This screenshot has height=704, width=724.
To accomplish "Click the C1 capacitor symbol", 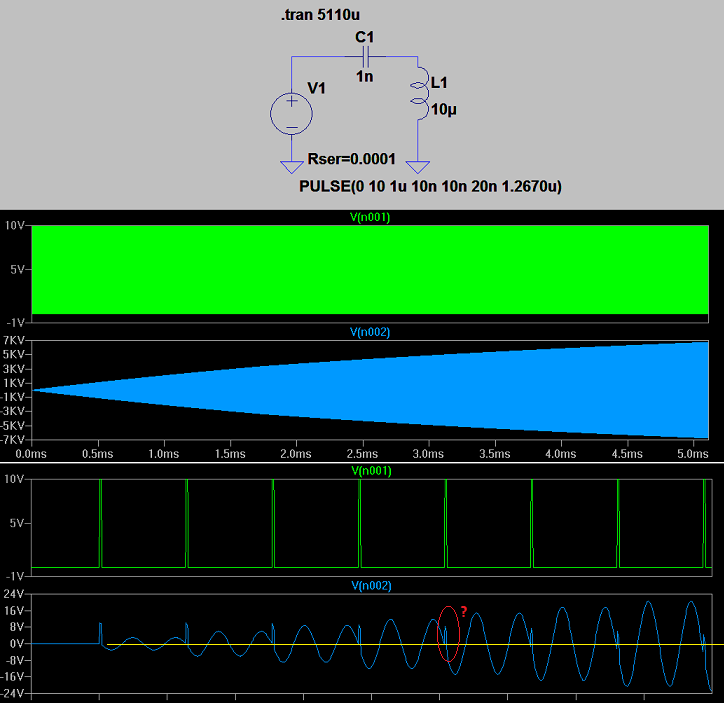I will pyautogui.click(x=366, y=57).
